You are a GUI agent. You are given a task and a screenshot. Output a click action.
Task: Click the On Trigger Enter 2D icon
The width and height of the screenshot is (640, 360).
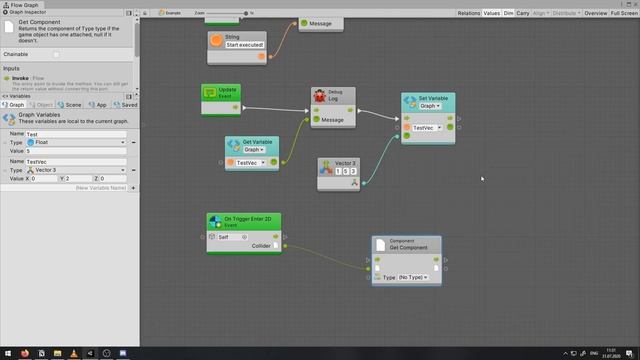click(x=216, y=222)
